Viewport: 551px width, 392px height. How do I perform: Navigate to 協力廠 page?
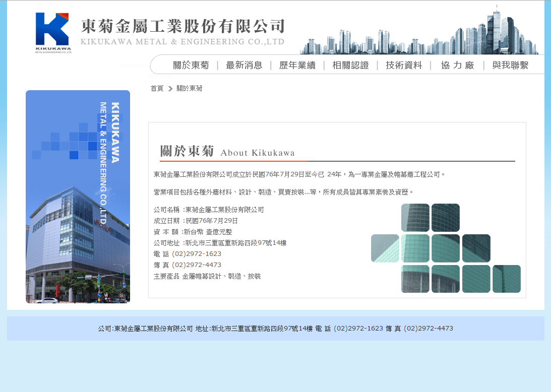coord(457,65)
